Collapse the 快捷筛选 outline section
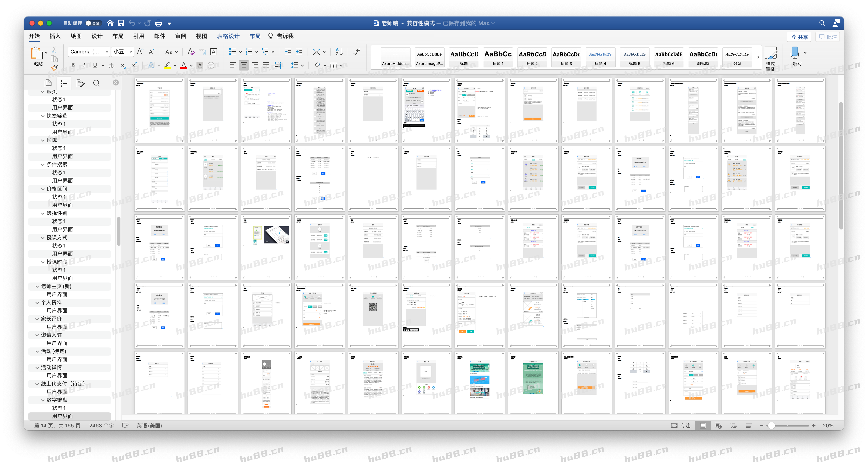 coord(43,116)
